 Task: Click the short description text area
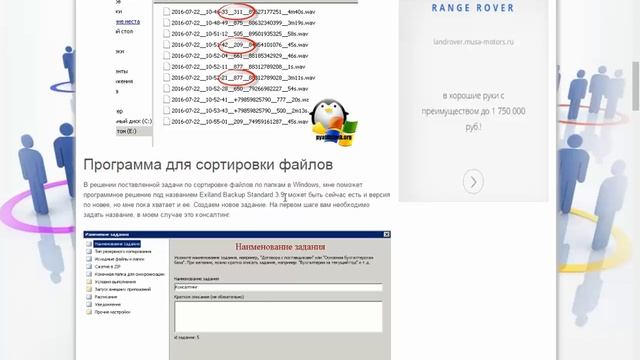point(278,317)
